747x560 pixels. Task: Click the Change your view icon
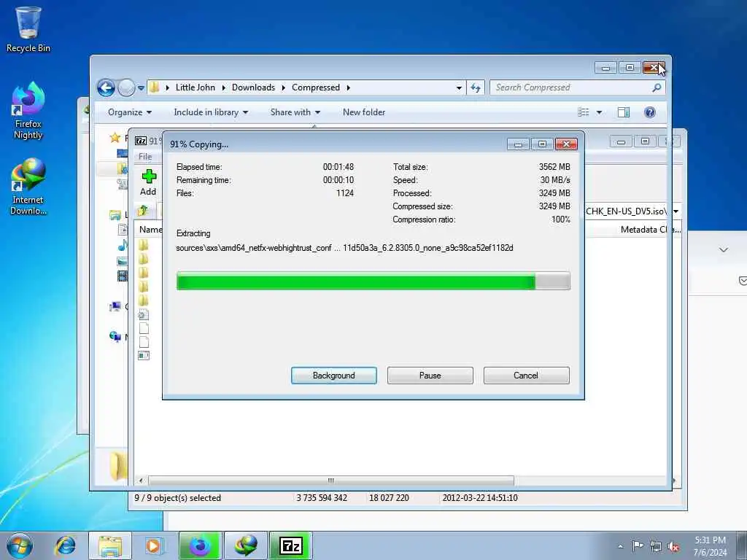[584, 112]
